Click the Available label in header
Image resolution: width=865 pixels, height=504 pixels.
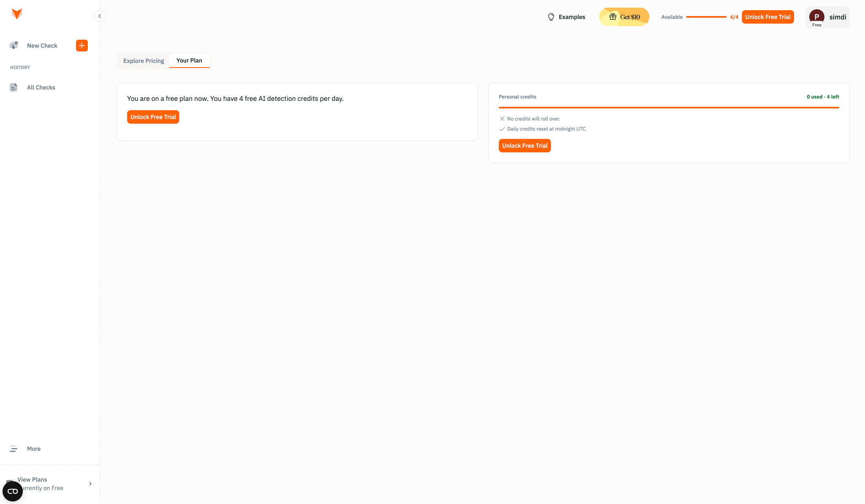672,17
